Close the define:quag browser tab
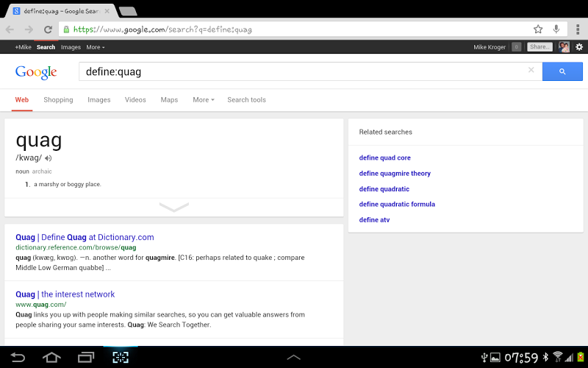 click(107, 11)
